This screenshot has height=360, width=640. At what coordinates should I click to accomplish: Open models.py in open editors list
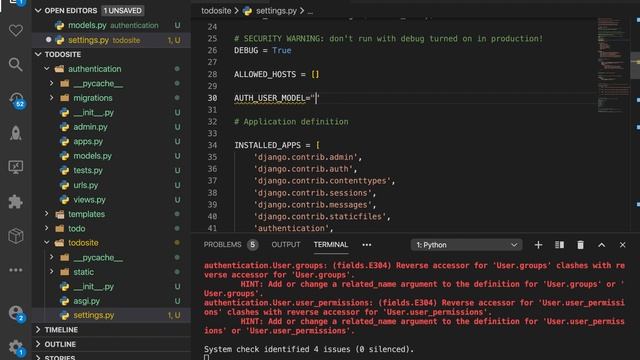click(111, 25)
